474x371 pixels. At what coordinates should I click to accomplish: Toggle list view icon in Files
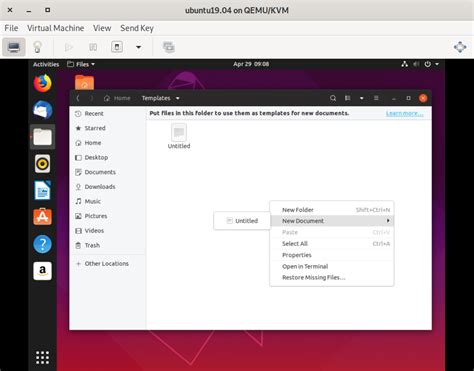[x=348, y=98]
